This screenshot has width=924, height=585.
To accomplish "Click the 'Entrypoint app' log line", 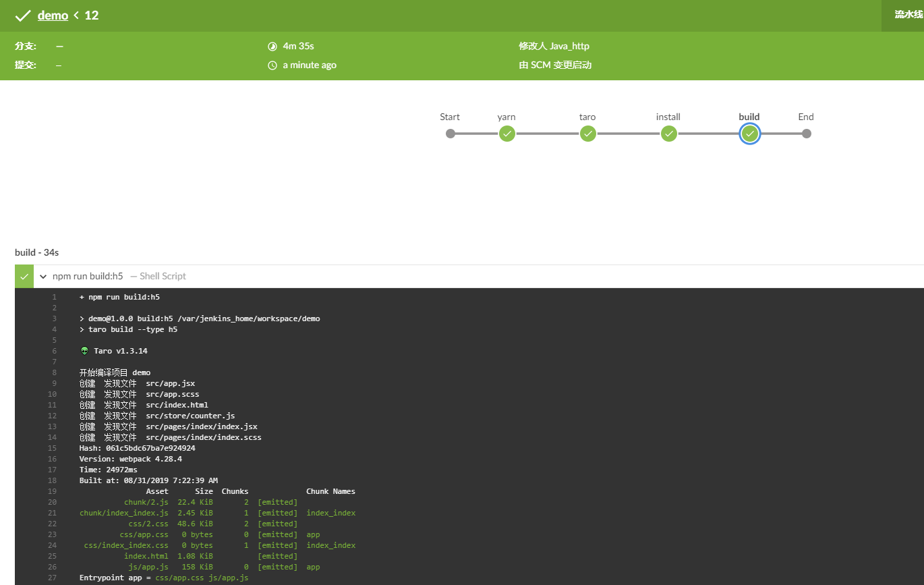I will point(164,578).
